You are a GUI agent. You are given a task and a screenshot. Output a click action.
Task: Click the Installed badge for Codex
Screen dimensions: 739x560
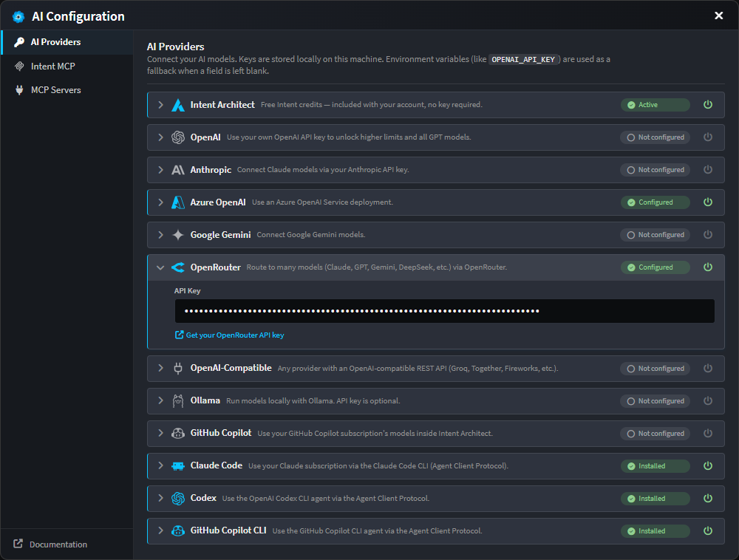pos(655,498)
